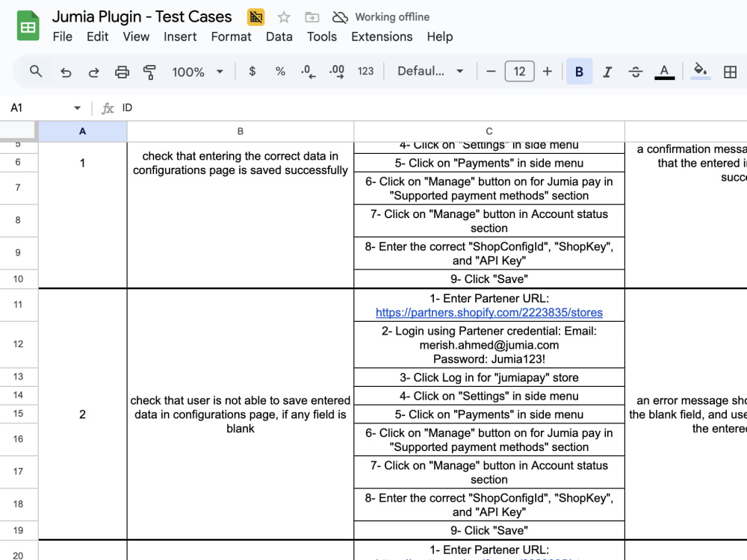The image size is (747, 560).
Task: Click the Print icon
Action: pos(122,72)
